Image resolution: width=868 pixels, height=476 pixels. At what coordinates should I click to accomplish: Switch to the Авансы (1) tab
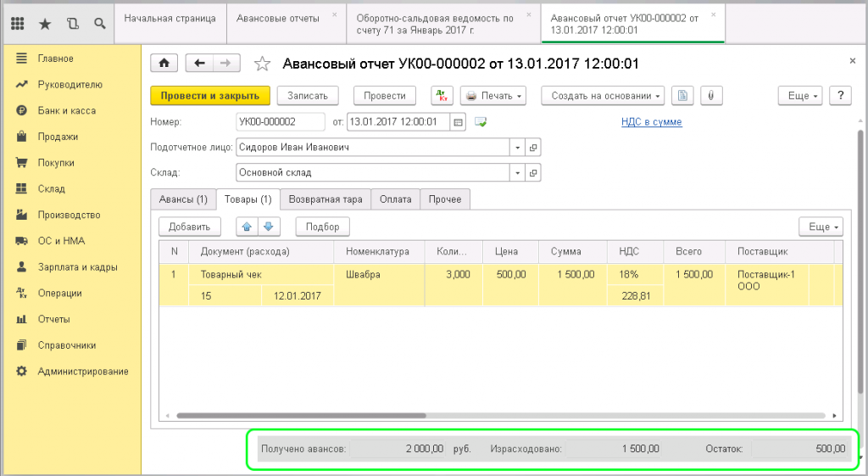click(x=182, y=199)
